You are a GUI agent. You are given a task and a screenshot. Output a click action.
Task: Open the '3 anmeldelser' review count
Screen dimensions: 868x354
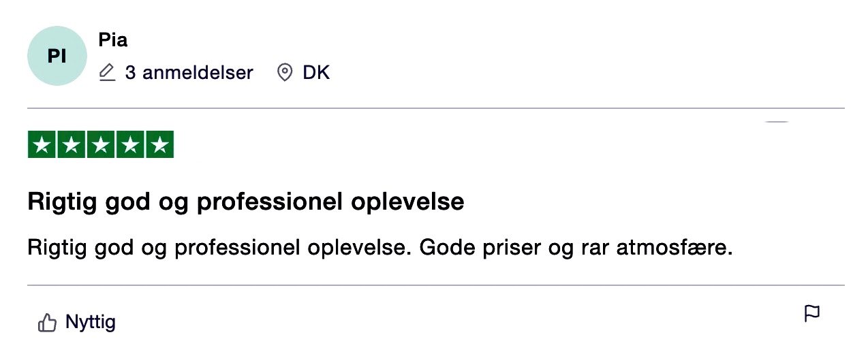[x=189, y=73]
